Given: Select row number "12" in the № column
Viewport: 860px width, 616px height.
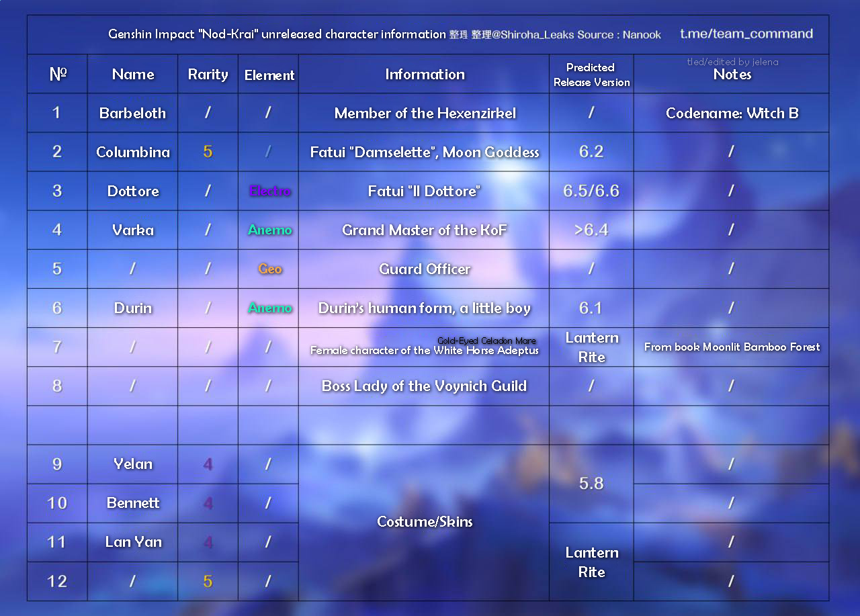Looking at the screenshot, I should tap(56, 580).
